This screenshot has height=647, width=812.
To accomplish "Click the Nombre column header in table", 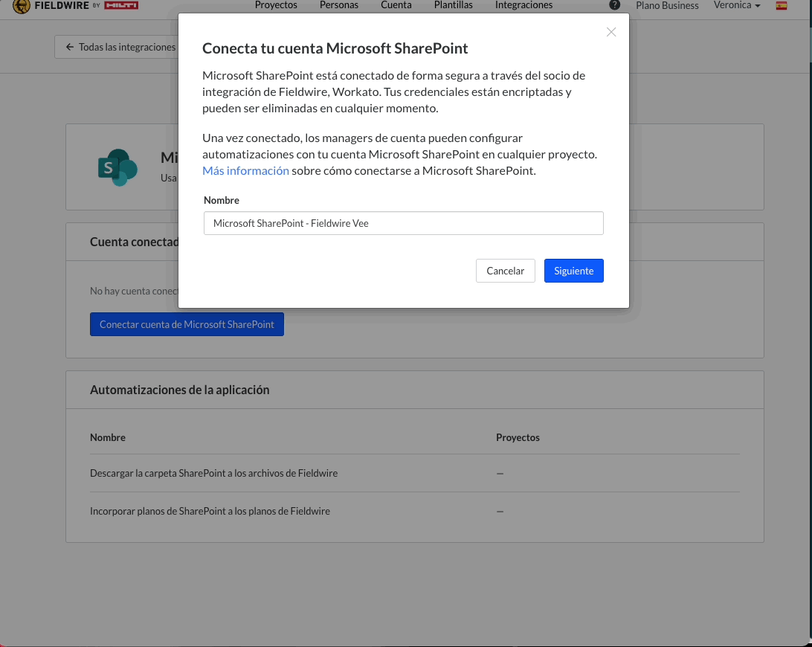I will tap(108, 437).
